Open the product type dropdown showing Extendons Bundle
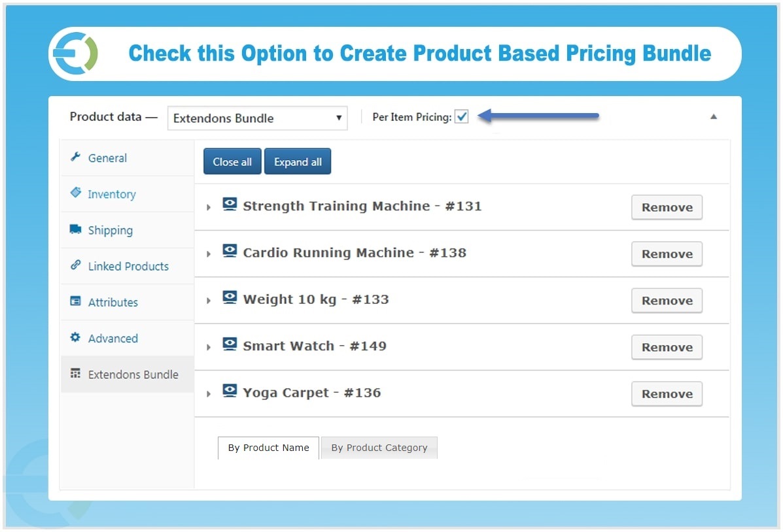Viewport: 783px width, 532px height. pyautogui.click(x=257, y=118)
